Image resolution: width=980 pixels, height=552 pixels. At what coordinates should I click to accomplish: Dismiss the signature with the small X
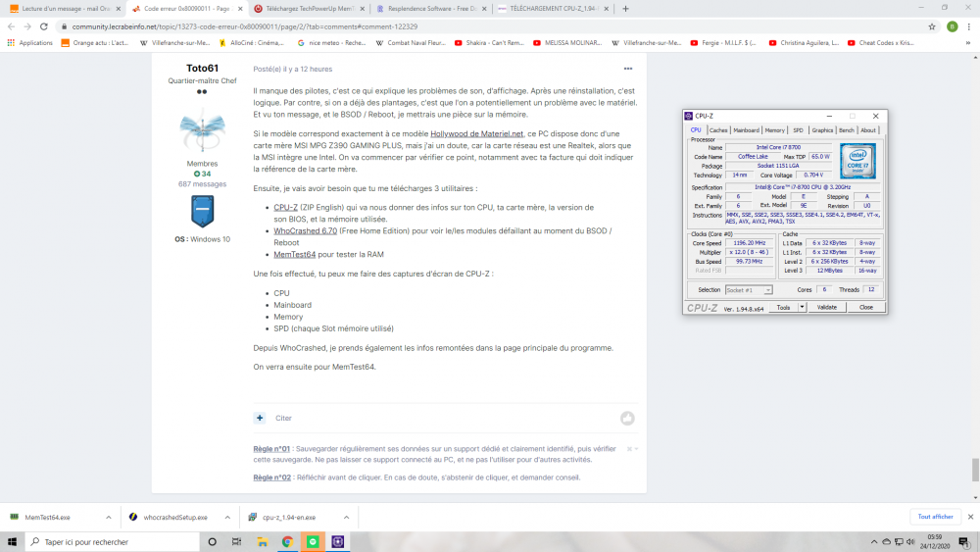point(629,449)
